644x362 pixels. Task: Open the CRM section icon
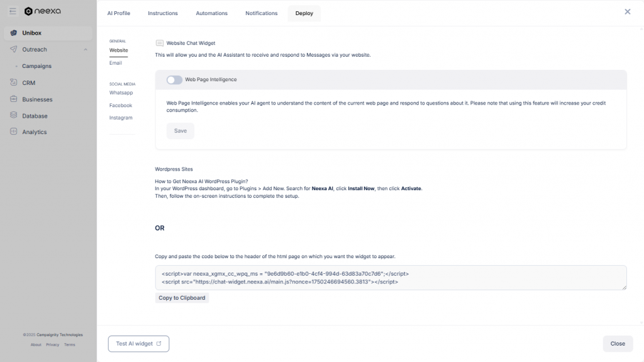coord(14,82)
